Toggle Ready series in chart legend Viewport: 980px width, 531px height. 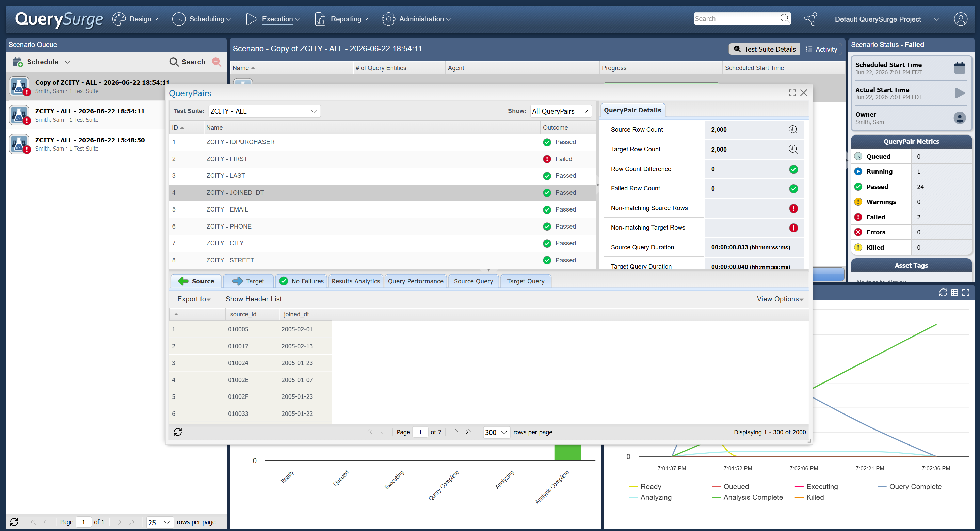pos(645,486)
